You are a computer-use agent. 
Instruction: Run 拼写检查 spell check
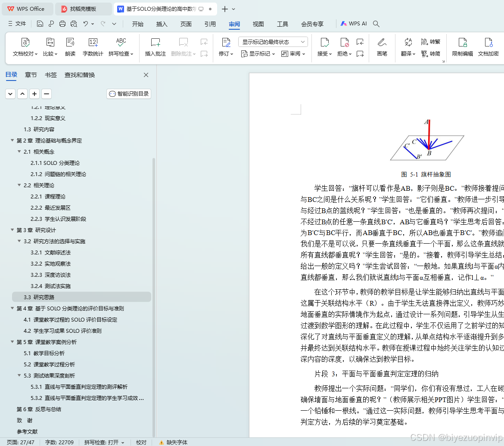coord(121,47)
